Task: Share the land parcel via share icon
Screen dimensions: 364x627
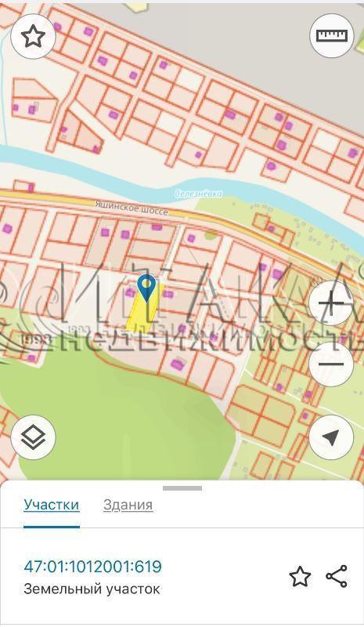Action: coord(337,576)
